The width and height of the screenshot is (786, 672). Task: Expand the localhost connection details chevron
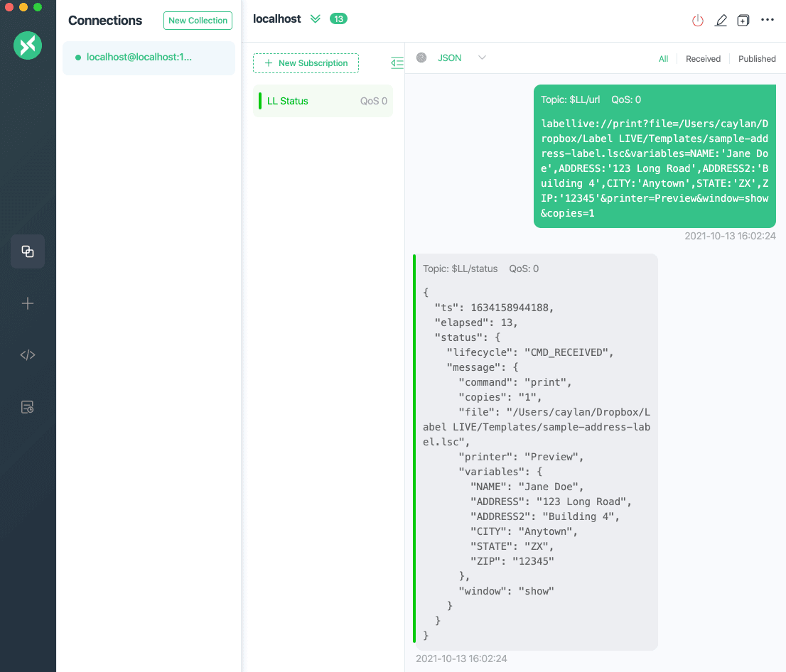coord(316,19)
